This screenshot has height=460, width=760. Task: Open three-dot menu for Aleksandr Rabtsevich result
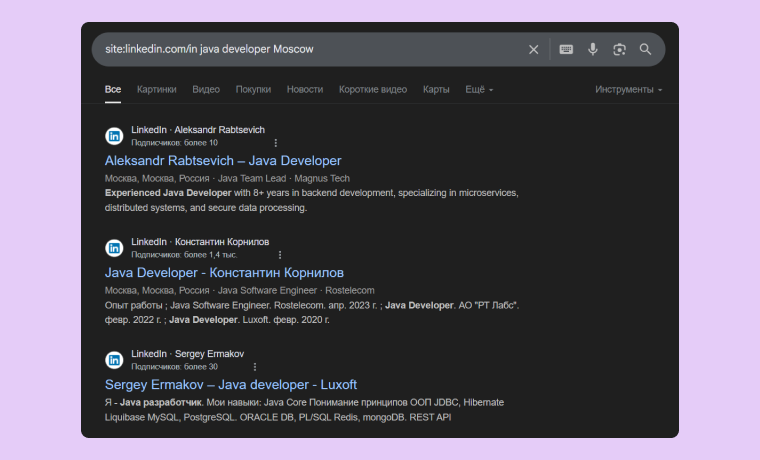coord(276,143)
